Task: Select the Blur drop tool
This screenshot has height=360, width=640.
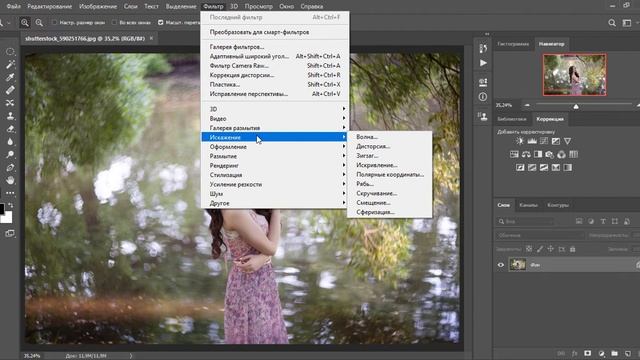Action: 10,142
